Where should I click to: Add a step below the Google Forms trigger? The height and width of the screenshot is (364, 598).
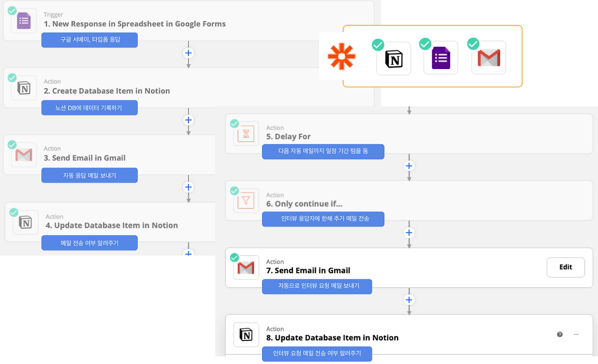click(x=188, y=53)
